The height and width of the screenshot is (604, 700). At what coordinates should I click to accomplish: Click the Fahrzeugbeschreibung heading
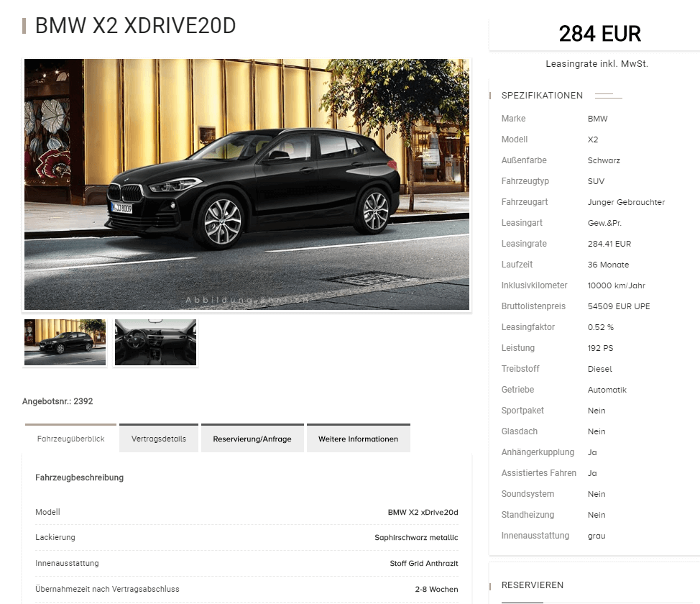pyautogui.click(x=80, y=477)
